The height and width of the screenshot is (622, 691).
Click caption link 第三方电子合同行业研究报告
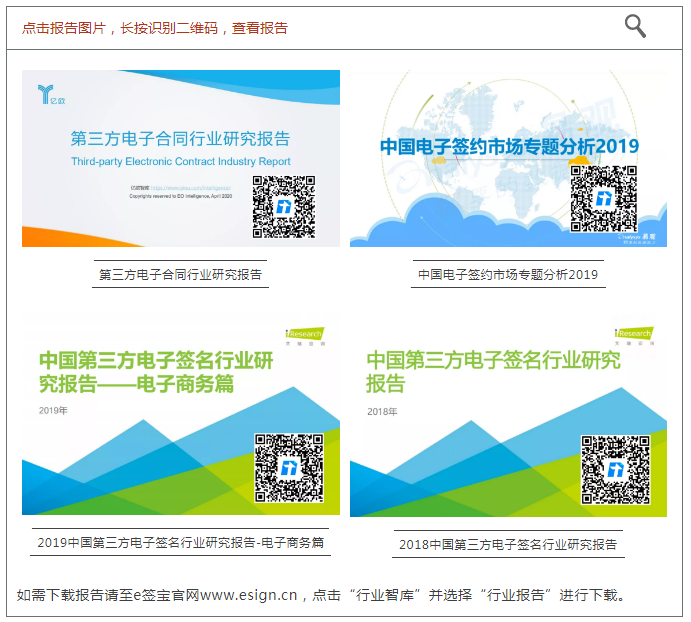pos(180,274)
